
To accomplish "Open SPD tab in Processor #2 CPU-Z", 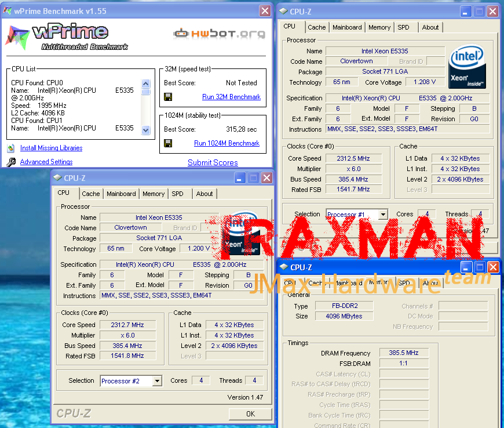I will click(x=177, y=194).
